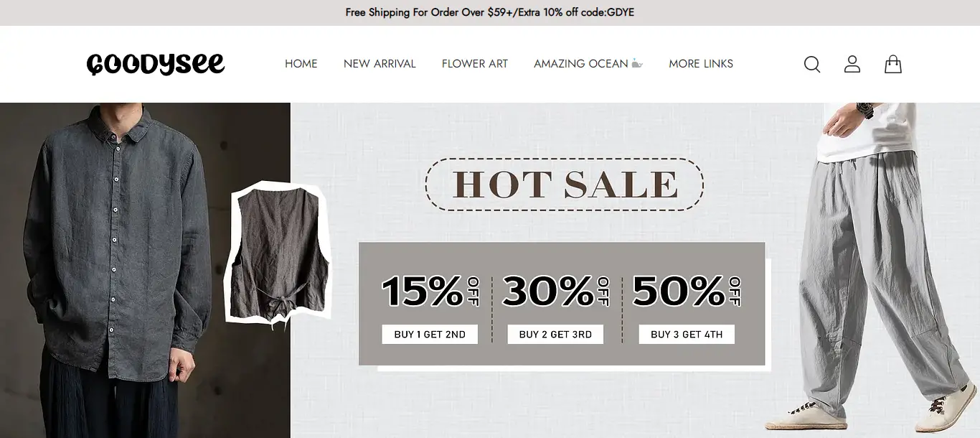Click the free shipping announcement bar
980x438 pixels.
[490, 13]
